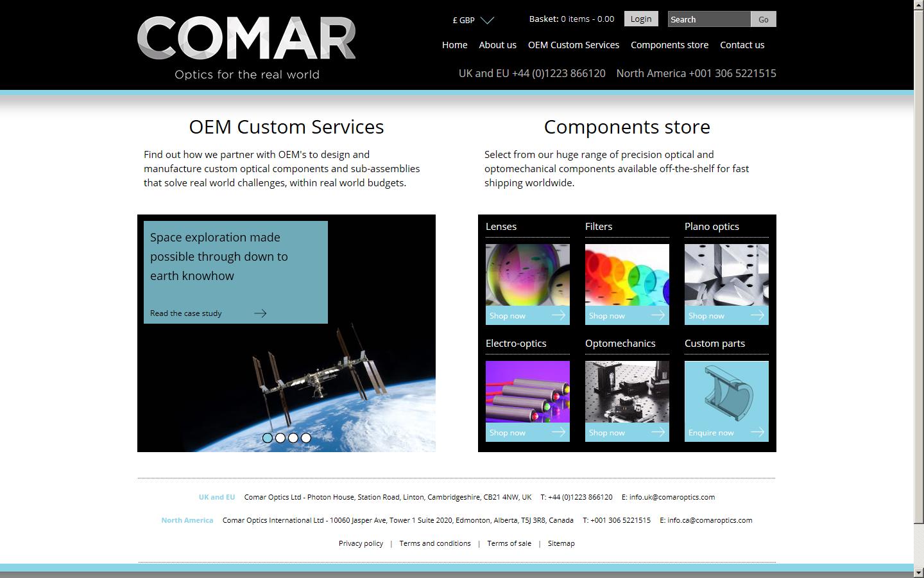Open the Components store menu

point(669,45)
